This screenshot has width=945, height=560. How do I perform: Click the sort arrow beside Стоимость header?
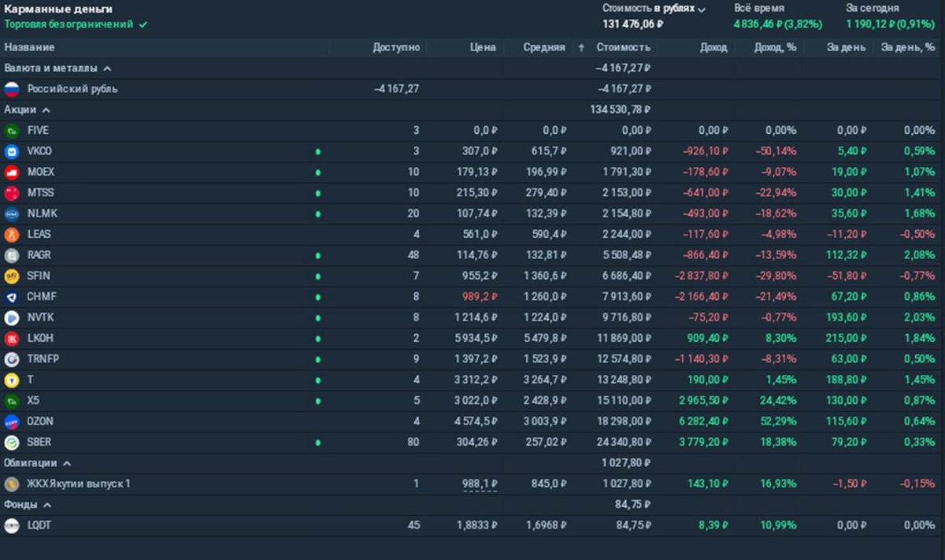581,48
